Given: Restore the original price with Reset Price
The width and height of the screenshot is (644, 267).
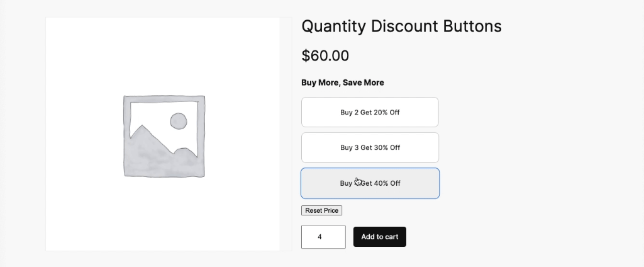Looking at the screenshot, I should [x=321, y=210].
